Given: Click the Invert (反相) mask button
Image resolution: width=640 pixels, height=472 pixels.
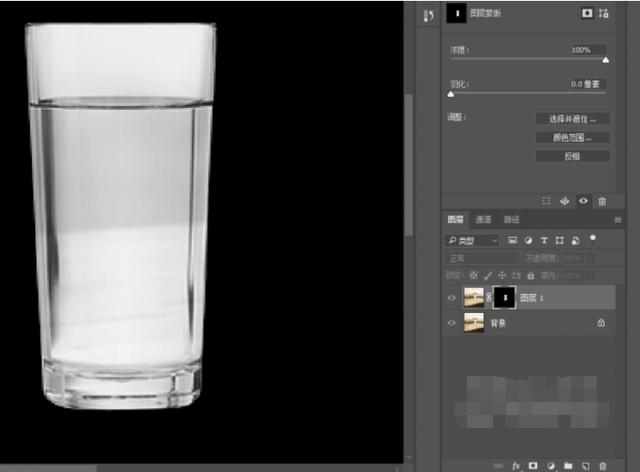Looking at the screenshot, I should [x=572, y=156].
